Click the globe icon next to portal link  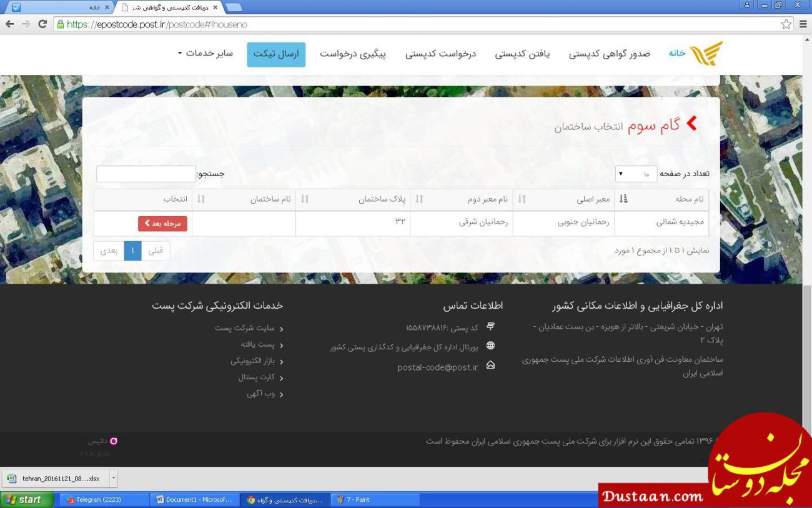click(492, 345)
